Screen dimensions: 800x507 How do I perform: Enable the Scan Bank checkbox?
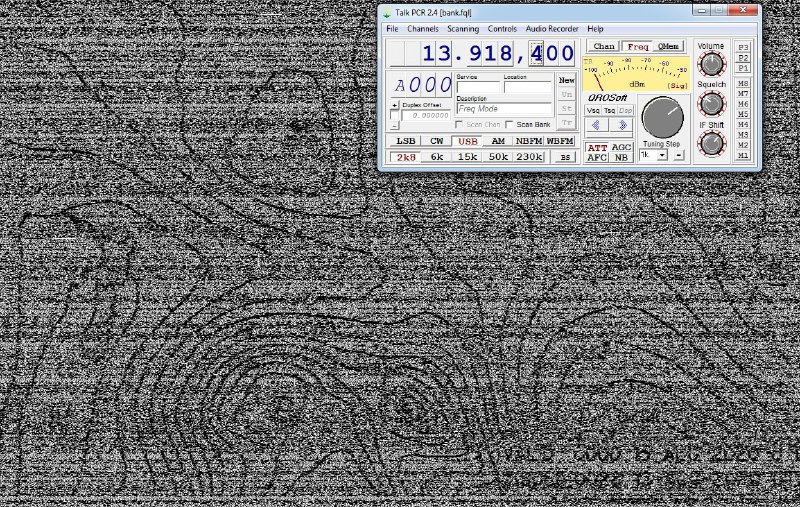[510, 124]
